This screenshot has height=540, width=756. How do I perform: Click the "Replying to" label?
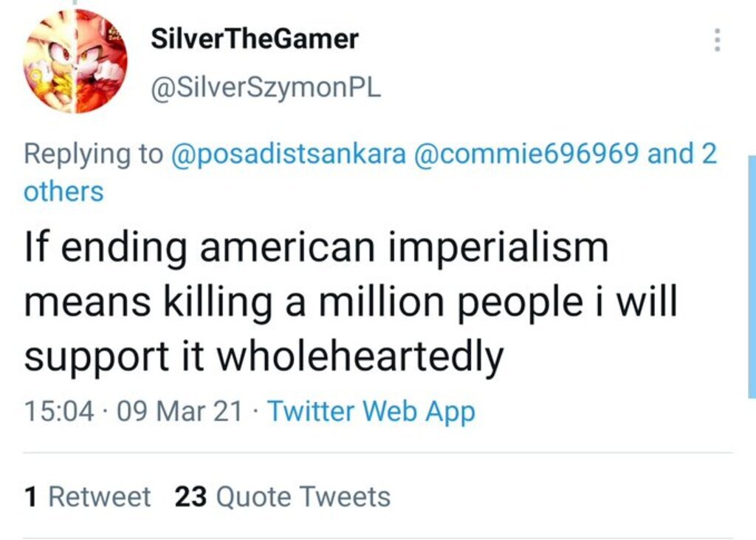pyautogui.click(x=93, y=154)
